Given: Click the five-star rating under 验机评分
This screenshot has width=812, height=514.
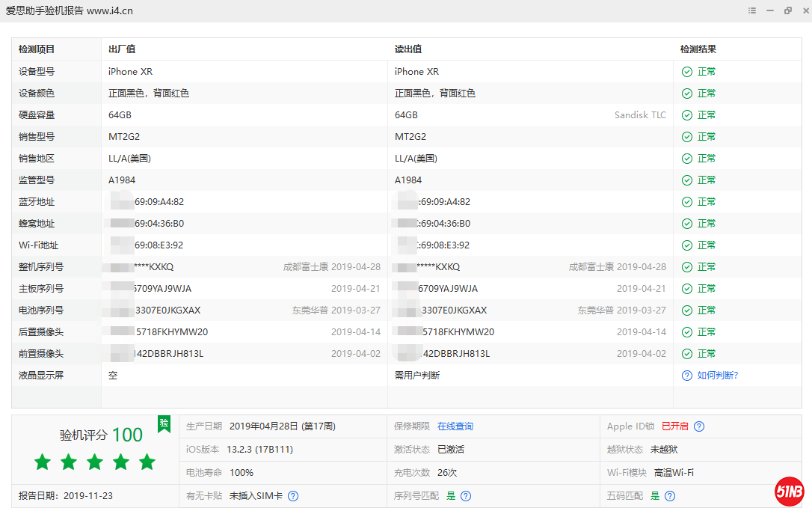Looking at the screenshot, I should click(95, 462).
